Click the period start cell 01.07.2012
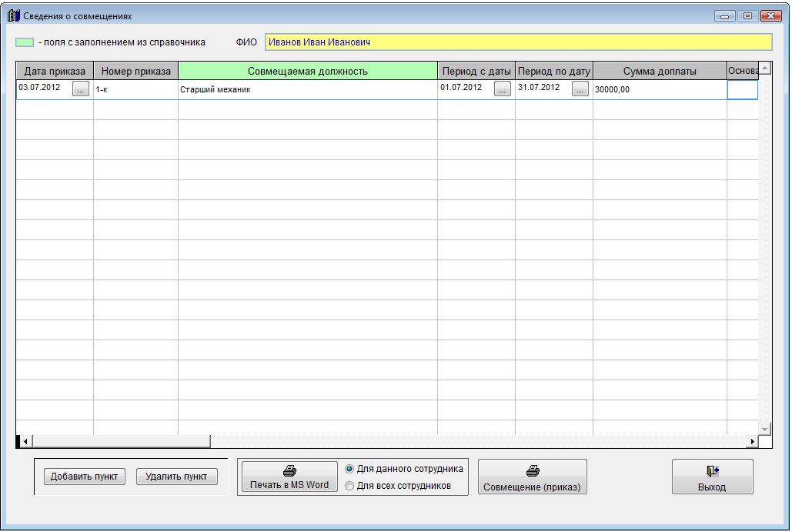Screen dimensions: 792x532 click(466, 88)
